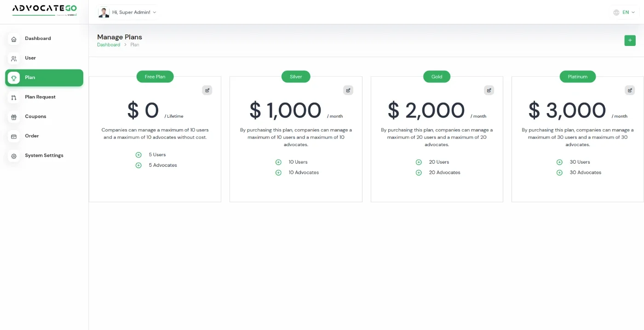Click the globe language icon
644x330 pixels.
(616, 12)
